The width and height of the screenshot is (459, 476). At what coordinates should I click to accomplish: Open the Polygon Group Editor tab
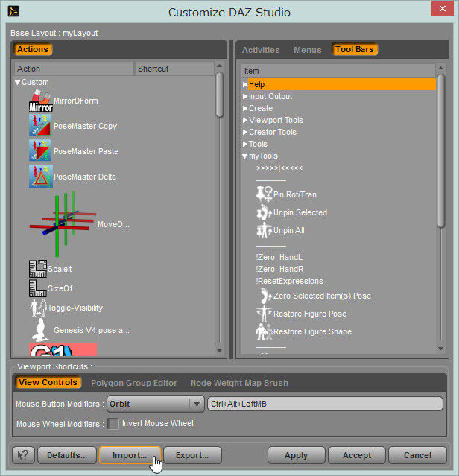tap(134, 383)
